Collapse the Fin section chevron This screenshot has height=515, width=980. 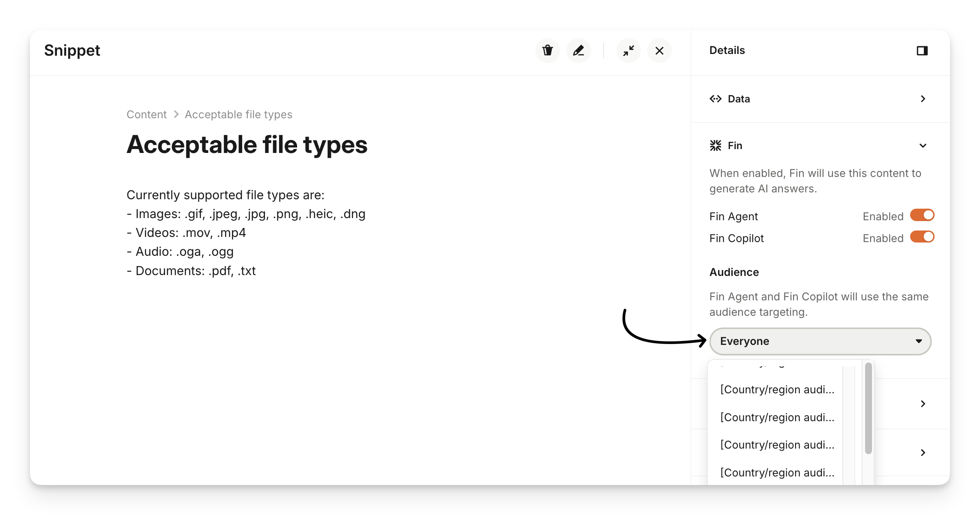pos(923,146)
